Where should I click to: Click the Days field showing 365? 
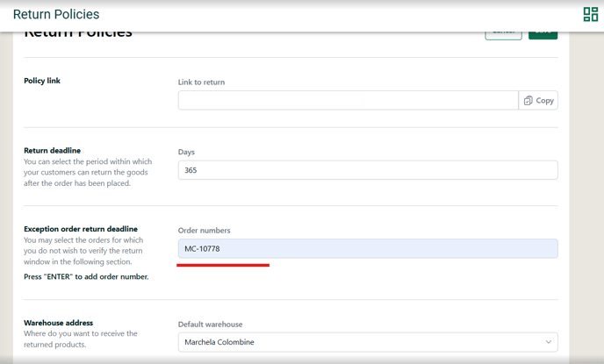click(367, 170)
